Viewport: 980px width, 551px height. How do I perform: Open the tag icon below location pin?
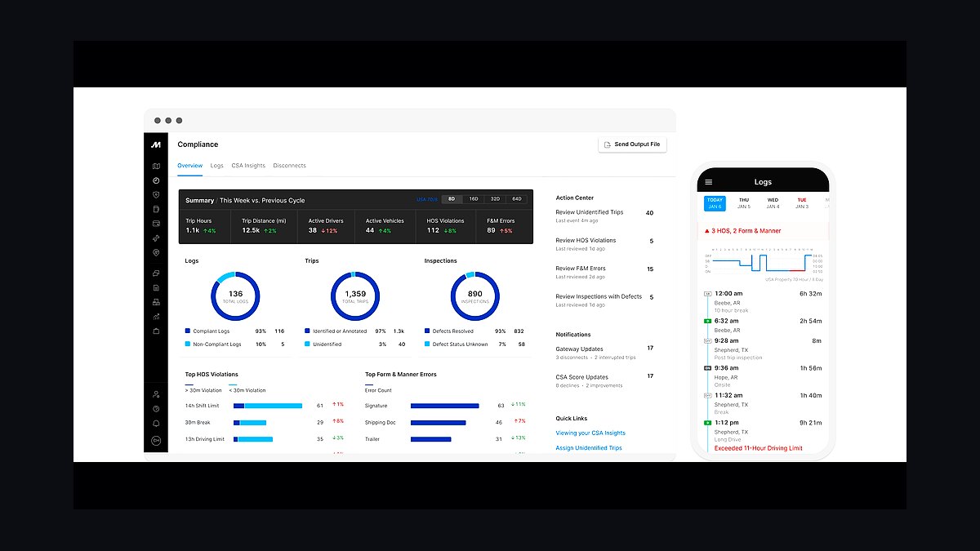click(x=155, y=273)
